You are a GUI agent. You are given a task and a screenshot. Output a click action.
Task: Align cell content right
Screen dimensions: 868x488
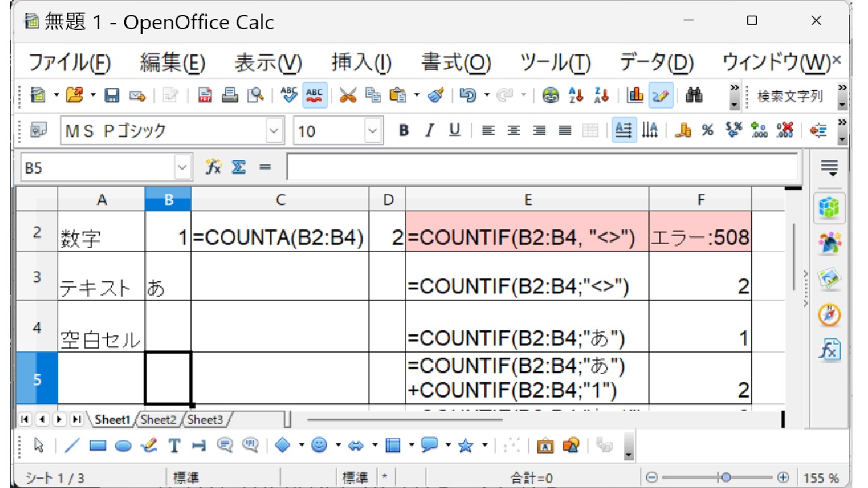click(x=539, y=130)
